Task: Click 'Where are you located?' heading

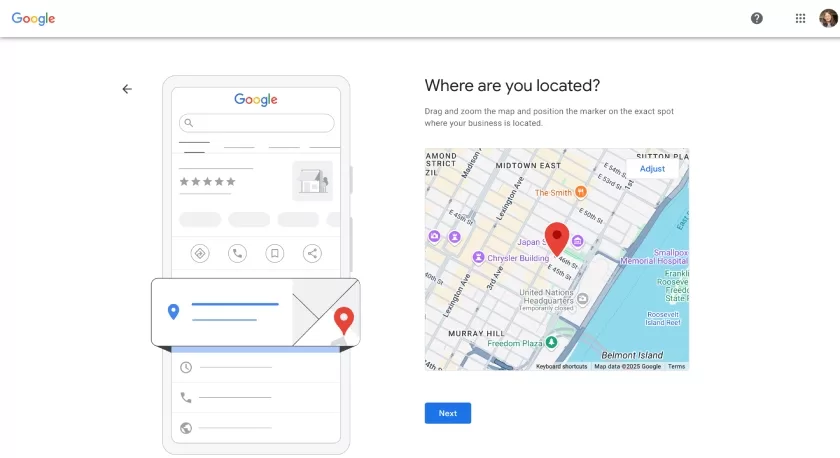Action: [512, 86]
